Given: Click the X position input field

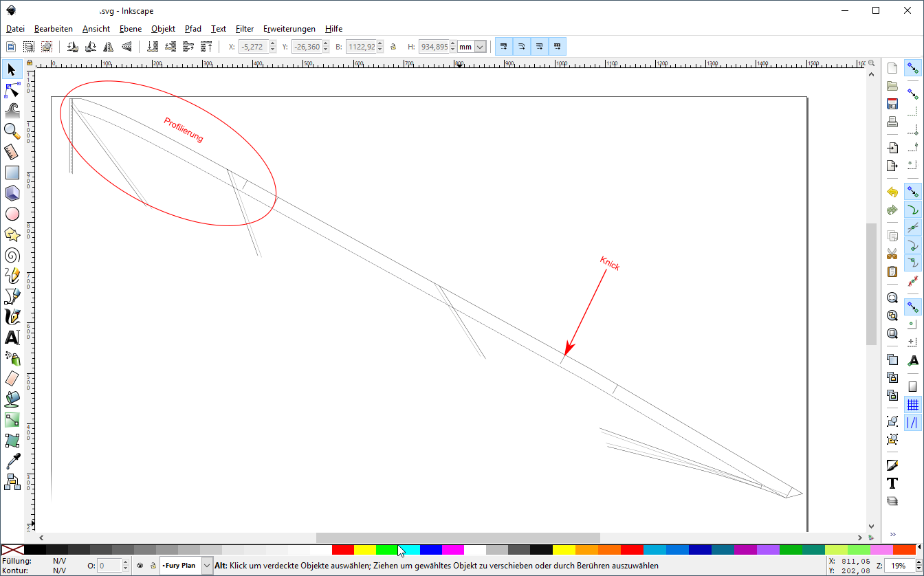Looking at the screenshot, I should (x=253, y=47).
